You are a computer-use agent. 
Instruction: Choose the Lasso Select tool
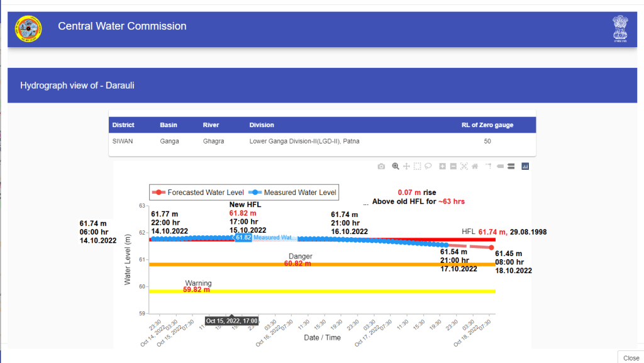point(428,166)
